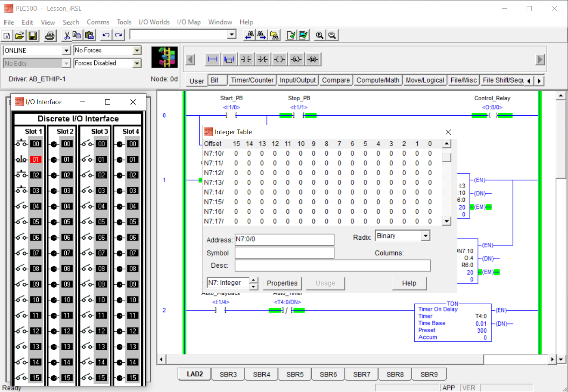The width and height of the screenshot is (568, 392).
Task: Toggle Slot 1 input switch 00
Action: (22, 144)
